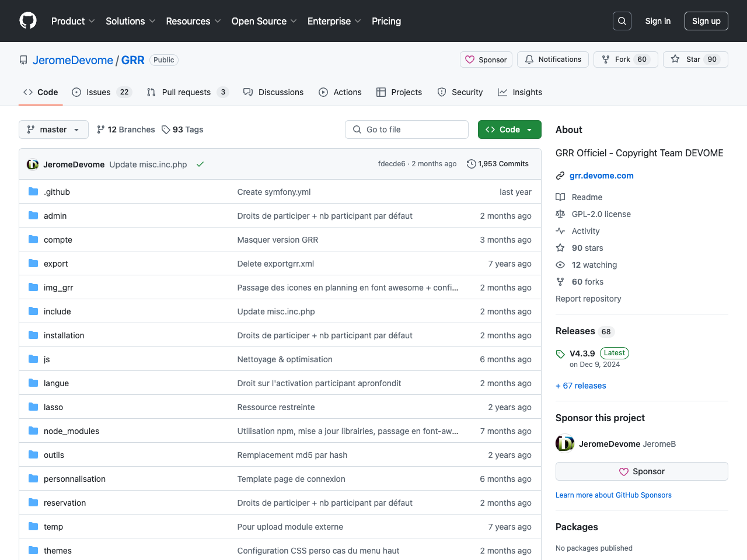This screenshot has width=747, height=560.
Task: Open the Pricing page
Action: point(386,21)
